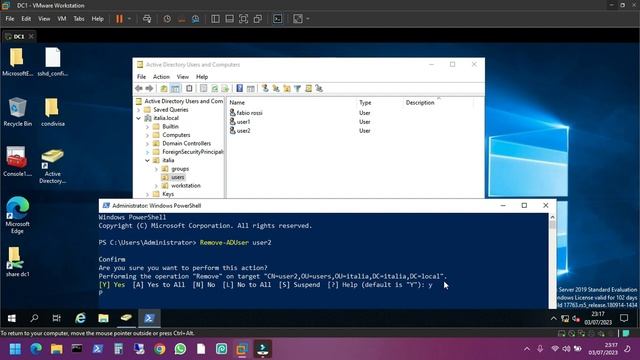Open the sshd_config file on the desktop

tap(53, 62)
